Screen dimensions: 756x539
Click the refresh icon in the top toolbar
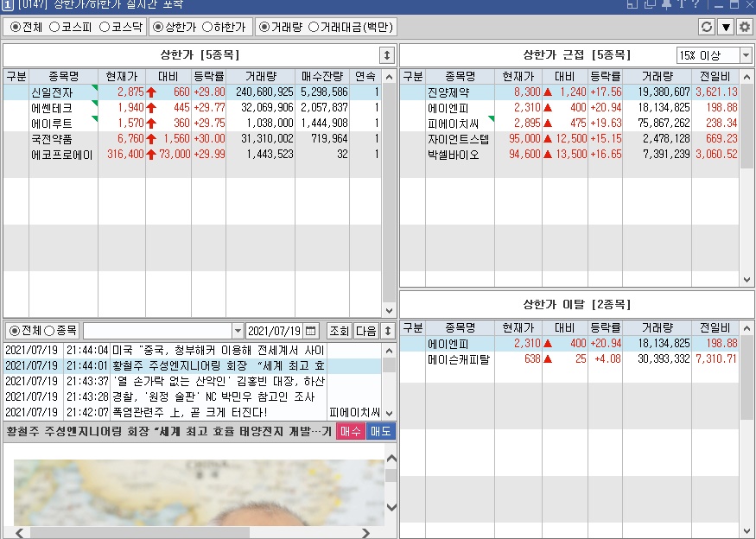point(707,27)
